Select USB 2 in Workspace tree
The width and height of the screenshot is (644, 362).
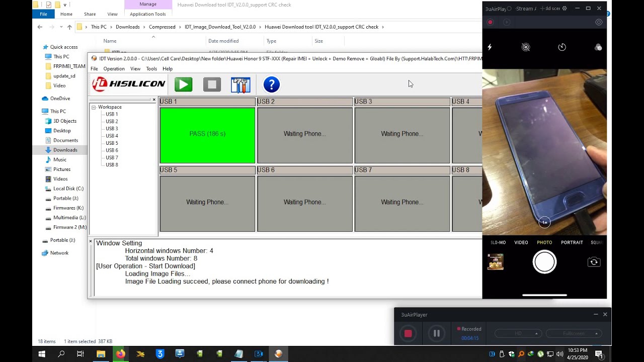click(x=112, y=121)
